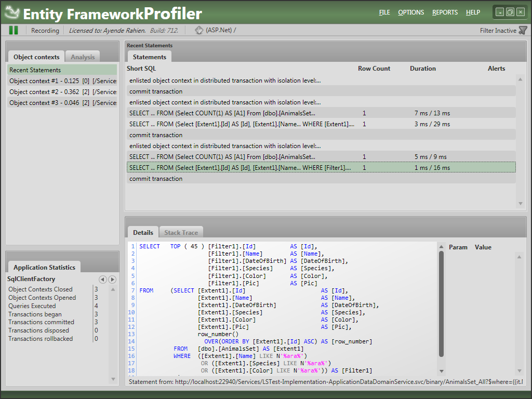Click the FROM [dbo].[AnimalsSet] SQL line
The width and height of the screenshot is (532, 399).
(238, 349)
